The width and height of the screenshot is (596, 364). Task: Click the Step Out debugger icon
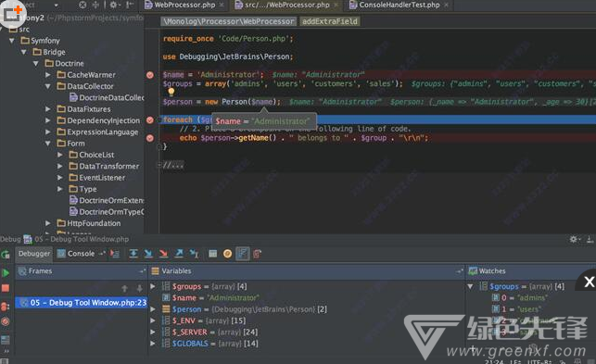click(179, 254)
